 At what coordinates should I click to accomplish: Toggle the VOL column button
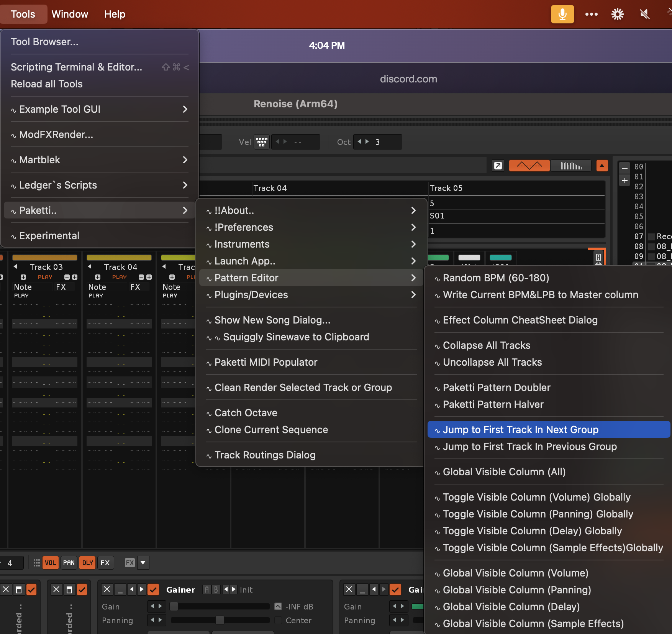(50, 562)
